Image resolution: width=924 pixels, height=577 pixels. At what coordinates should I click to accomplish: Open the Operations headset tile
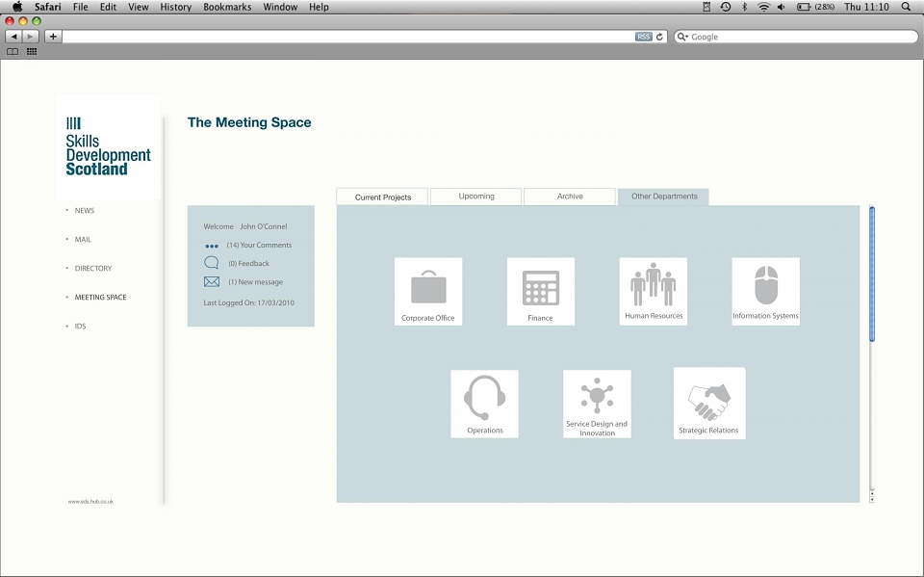(x=484, y=404)
